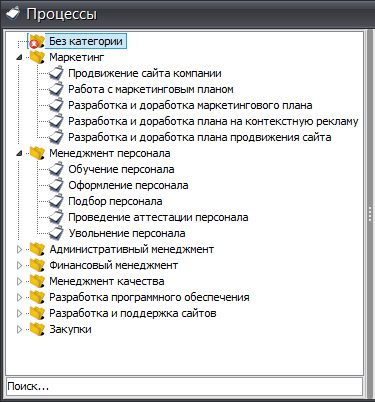Click process icon for Работа с маркетинговым планом
375x402 pixels.
tap(56, 89)
